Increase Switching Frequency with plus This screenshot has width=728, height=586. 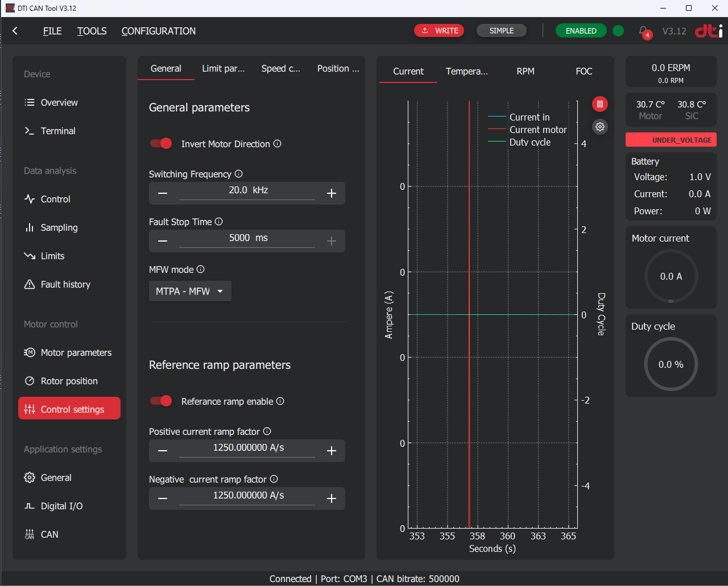[332, 193]
